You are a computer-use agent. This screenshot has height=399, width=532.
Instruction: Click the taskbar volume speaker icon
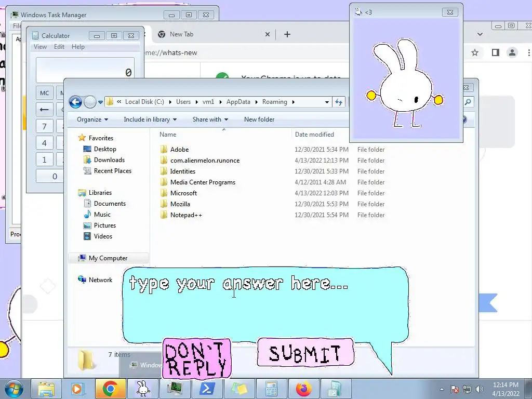pos(480,389)
